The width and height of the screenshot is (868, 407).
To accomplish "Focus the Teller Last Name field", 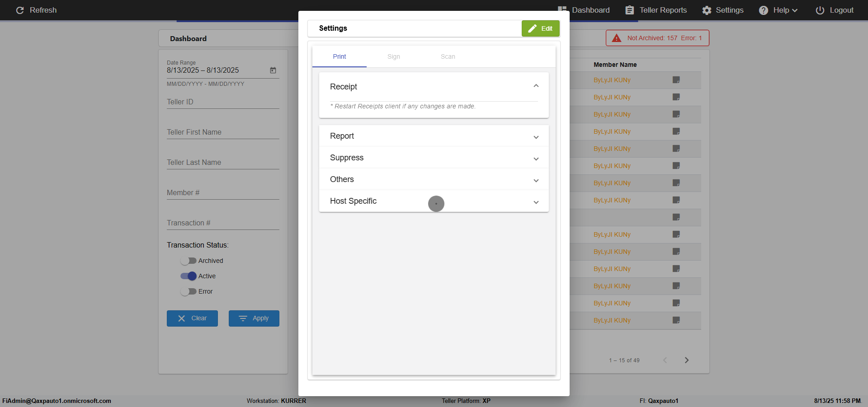I will point(223,163).
